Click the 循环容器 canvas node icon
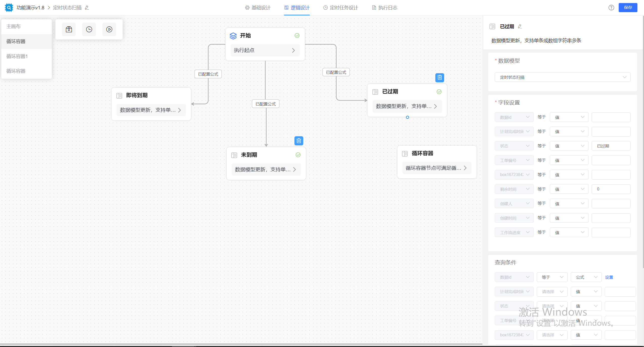 pos(405,153)
